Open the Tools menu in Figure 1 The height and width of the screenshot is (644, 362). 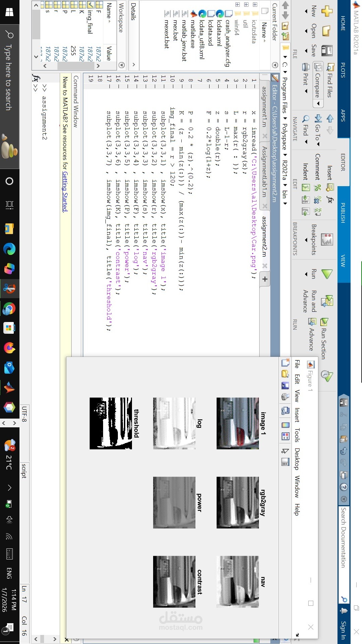point(297,435)
